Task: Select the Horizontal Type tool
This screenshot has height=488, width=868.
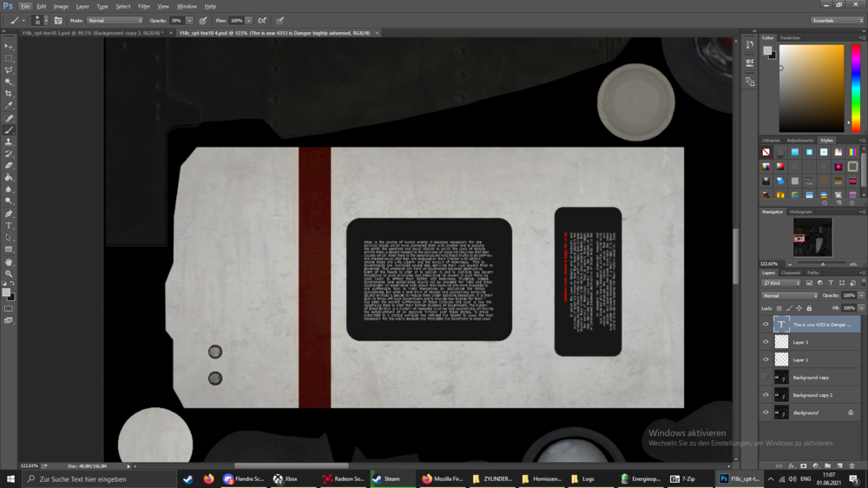Action: tap(9, 226)
